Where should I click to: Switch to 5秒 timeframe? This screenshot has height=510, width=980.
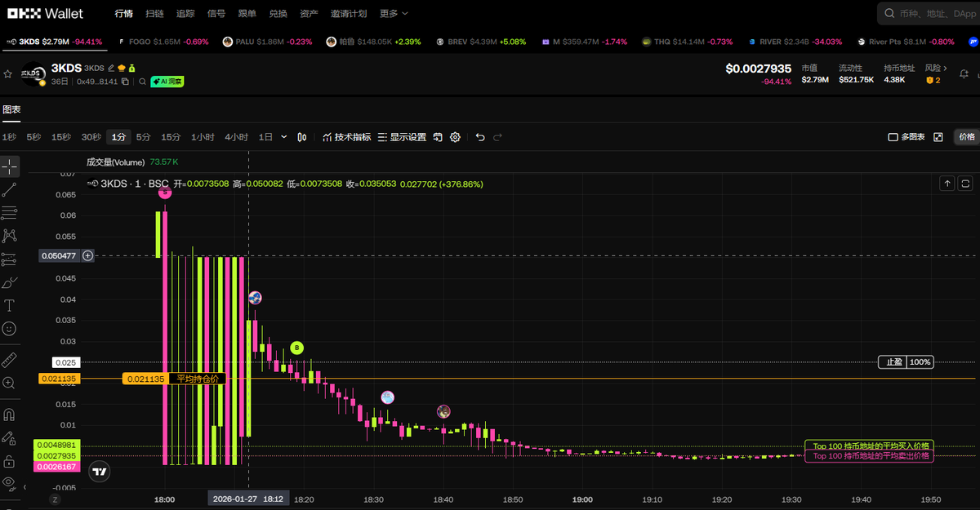pos(33,137)
